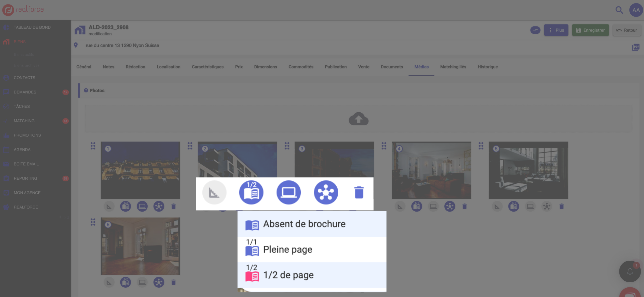Switch to Rédaction tab

tap(135, 67)
